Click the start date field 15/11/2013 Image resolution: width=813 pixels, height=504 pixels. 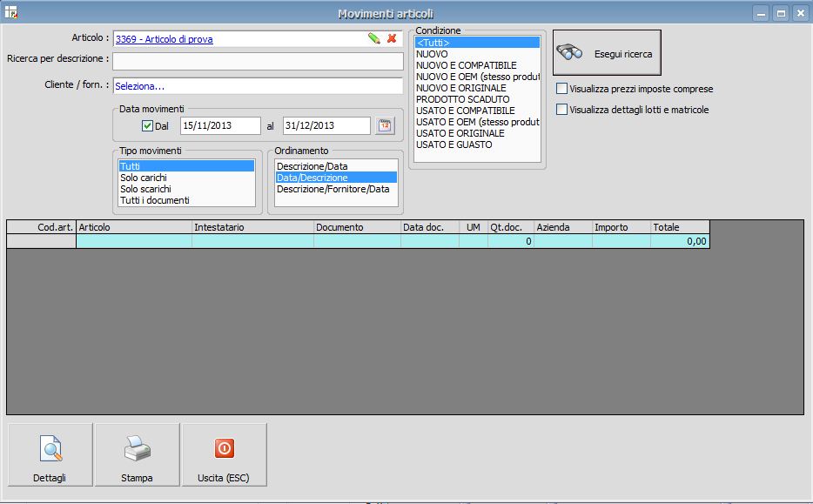(x=220, y=125)
